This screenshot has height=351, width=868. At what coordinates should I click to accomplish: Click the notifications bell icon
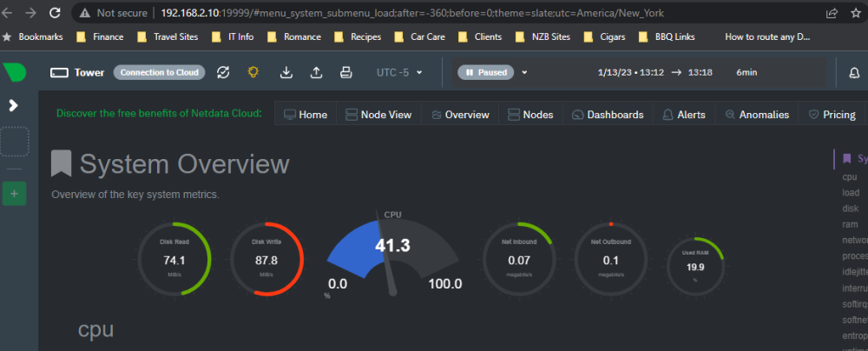click(855, 73)
